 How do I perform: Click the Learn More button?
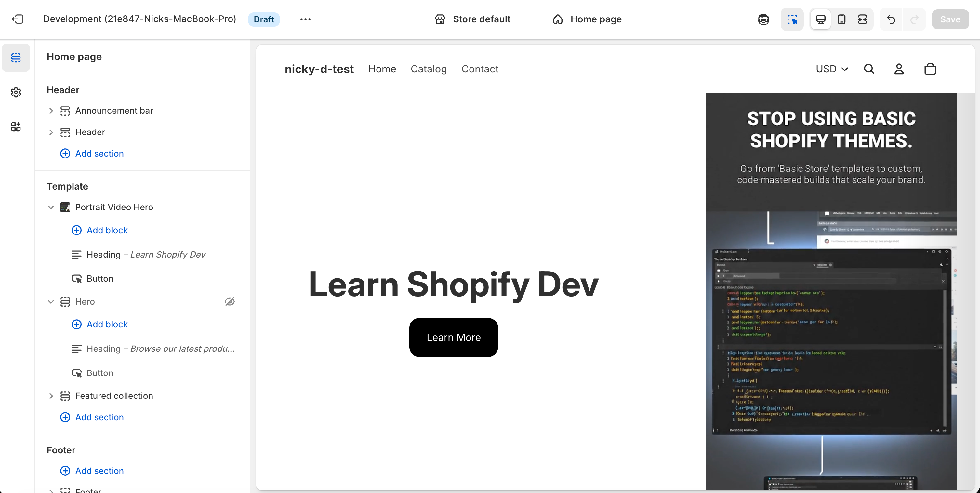(x=454, y=337)
